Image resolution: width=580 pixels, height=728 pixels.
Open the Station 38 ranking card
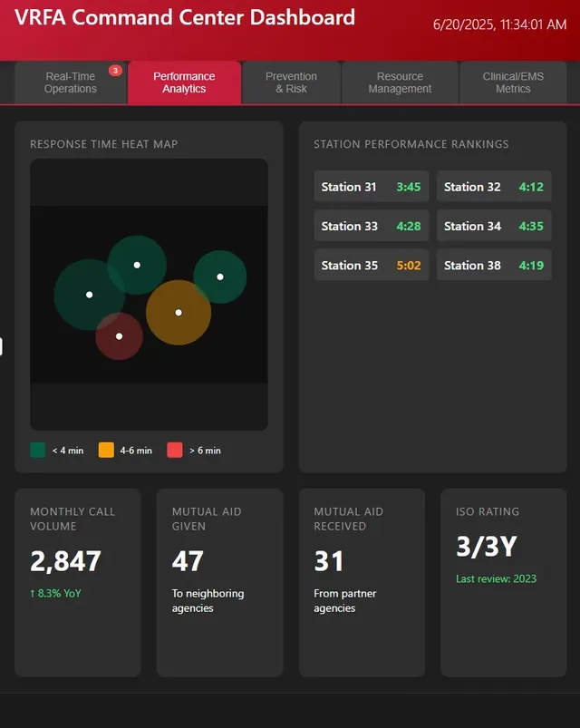pos(494,266)
